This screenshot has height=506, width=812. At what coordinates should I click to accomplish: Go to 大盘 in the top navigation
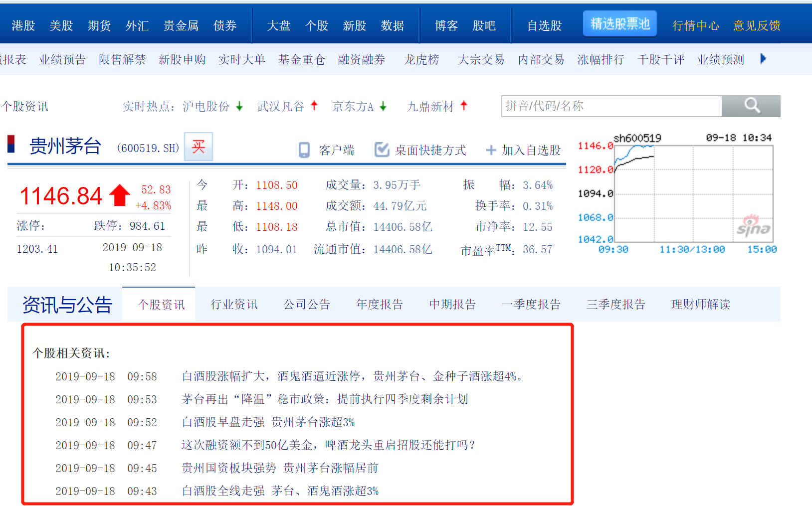click(x=279, y=25)
